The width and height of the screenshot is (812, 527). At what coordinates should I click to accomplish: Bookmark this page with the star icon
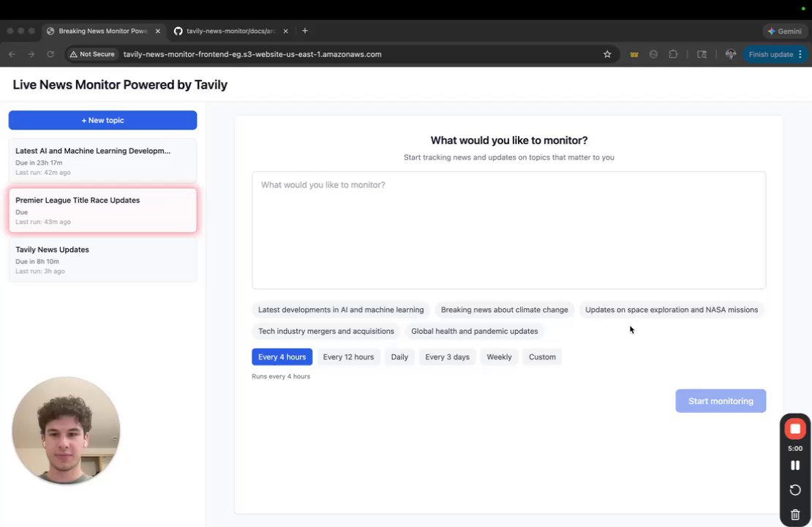pyautogui.click(x=607, y=54)
